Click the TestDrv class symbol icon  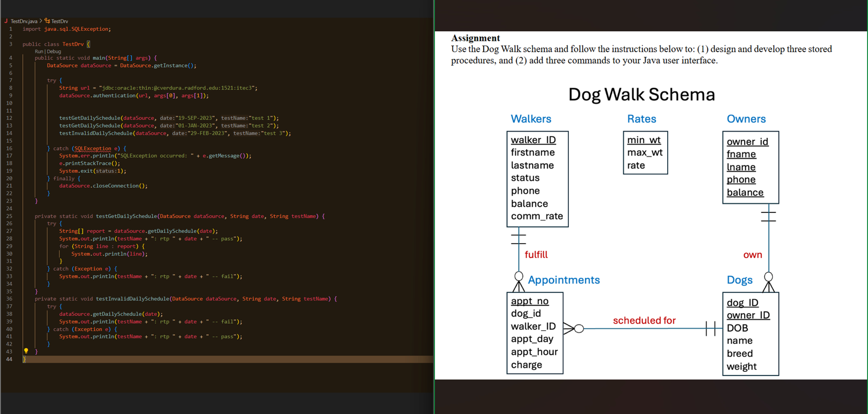point(47,21)
